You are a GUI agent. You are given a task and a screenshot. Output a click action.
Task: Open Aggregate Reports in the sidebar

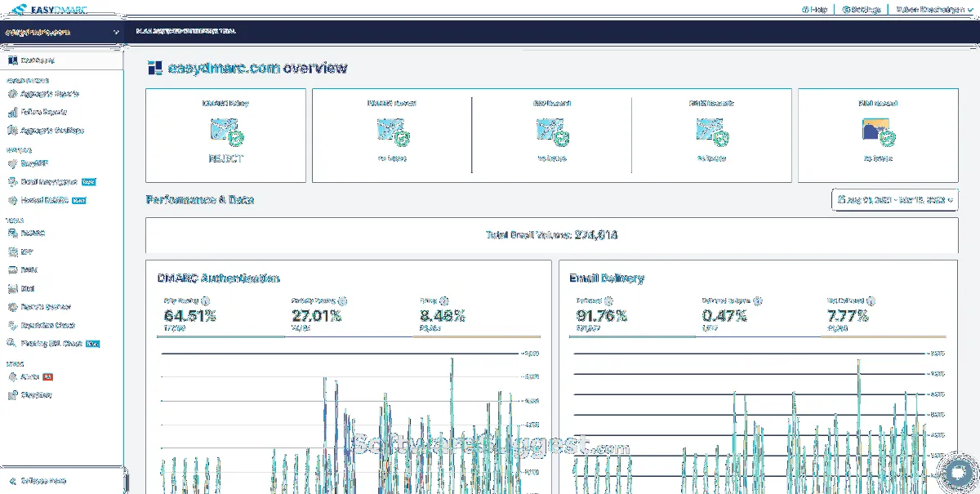pos(49,94)
